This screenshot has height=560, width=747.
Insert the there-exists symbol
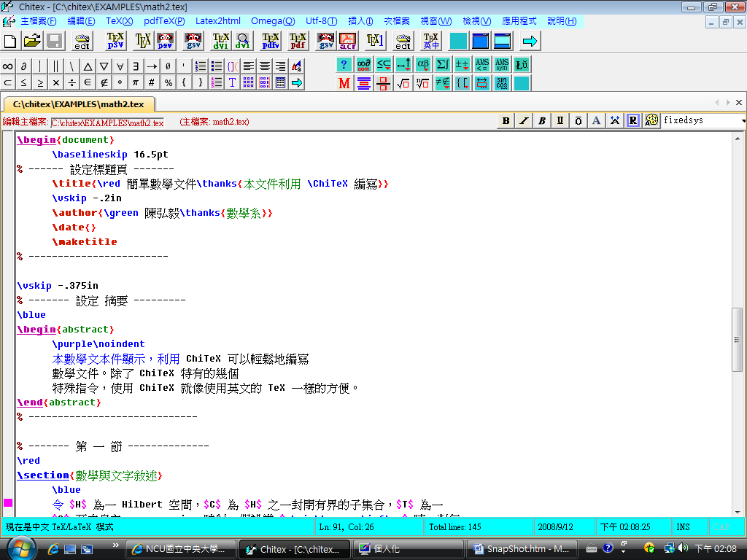136,66
